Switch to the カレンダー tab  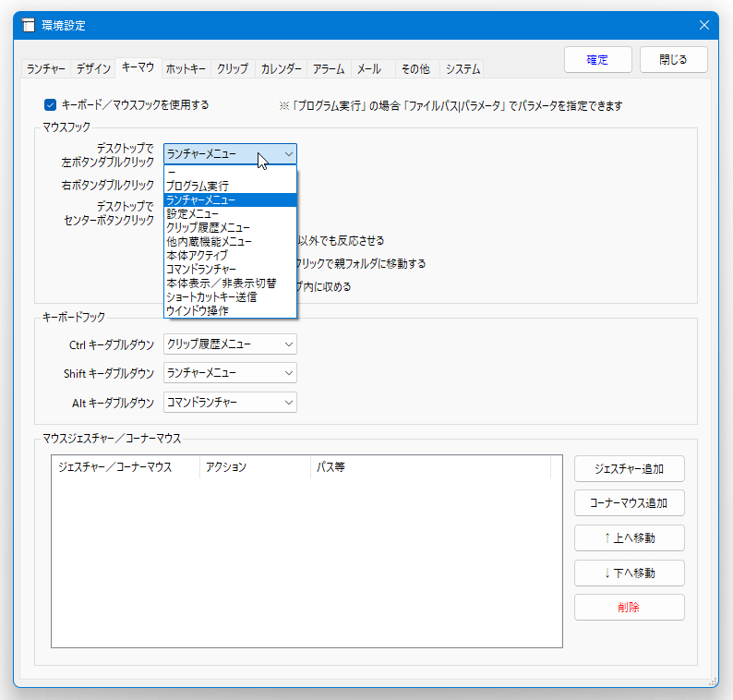[x=281, y=69]
